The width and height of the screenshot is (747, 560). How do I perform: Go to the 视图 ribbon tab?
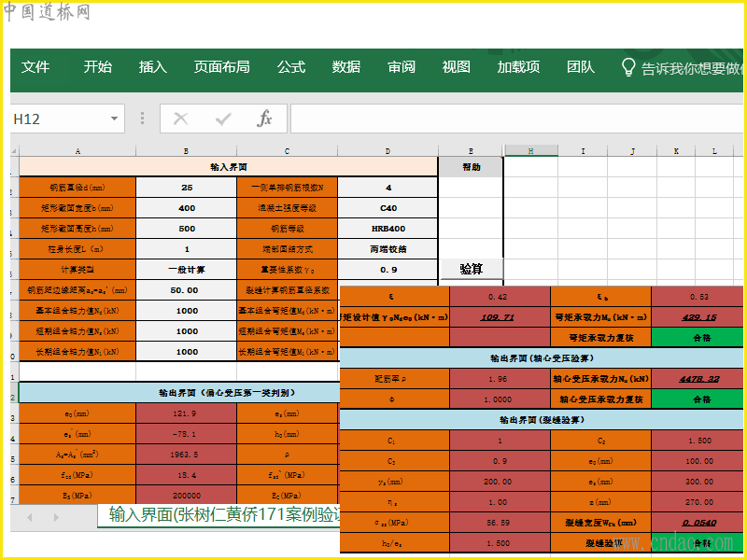pos(456,67)
